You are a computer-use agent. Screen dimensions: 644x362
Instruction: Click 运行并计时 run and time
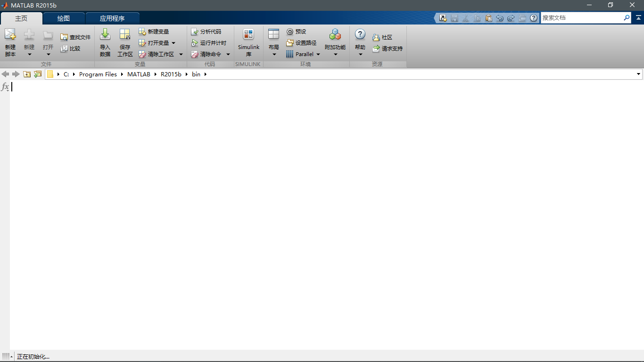pyautogui.click(x=208, y=43)
